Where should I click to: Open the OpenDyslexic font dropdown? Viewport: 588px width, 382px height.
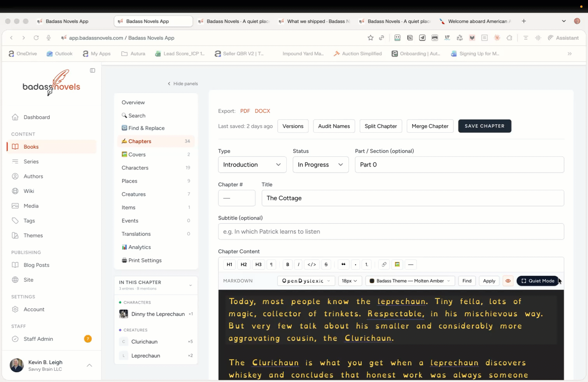[x=306, y=281]
